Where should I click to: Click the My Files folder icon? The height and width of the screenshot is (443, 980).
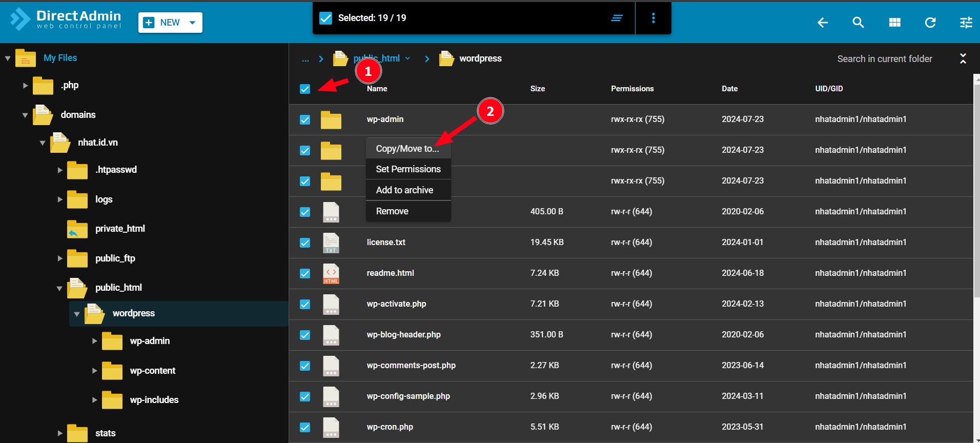pyautogui.click(x=26, y=58)
